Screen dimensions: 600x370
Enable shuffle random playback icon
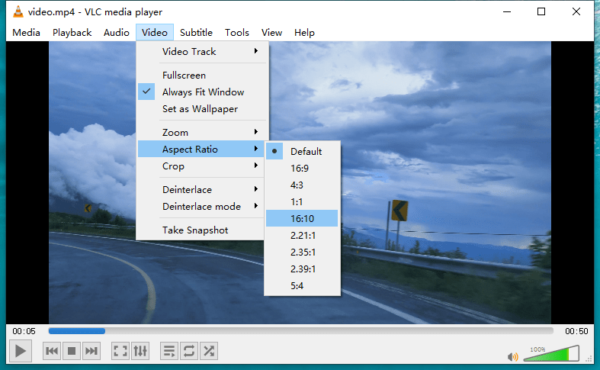point(209,351)
